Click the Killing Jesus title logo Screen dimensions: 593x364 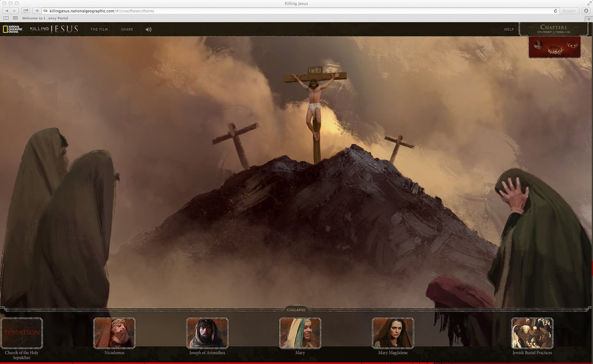(x=54, y=29)
